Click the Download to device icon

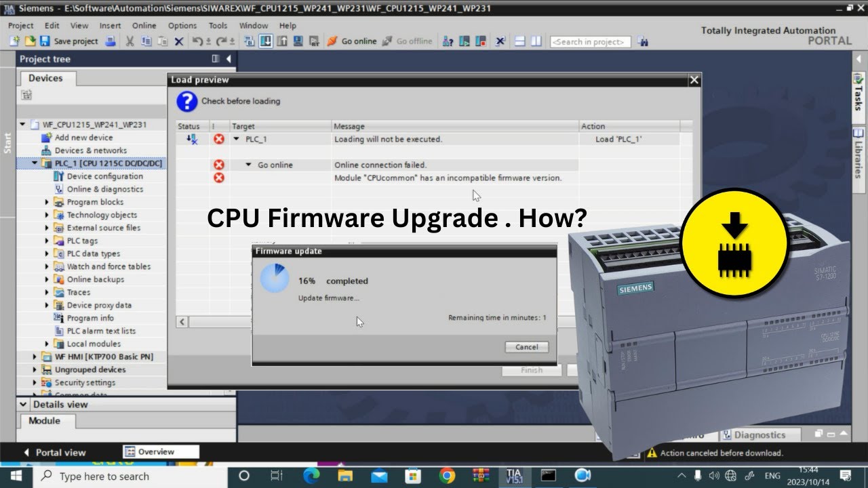266,41
